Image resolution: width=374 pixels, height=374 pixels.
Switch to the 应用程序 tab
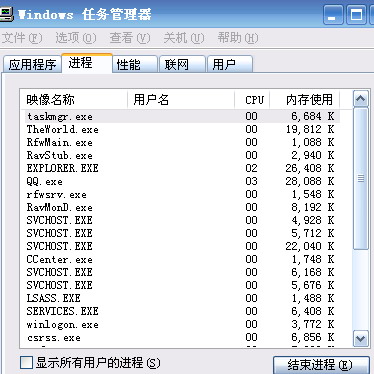32,64
